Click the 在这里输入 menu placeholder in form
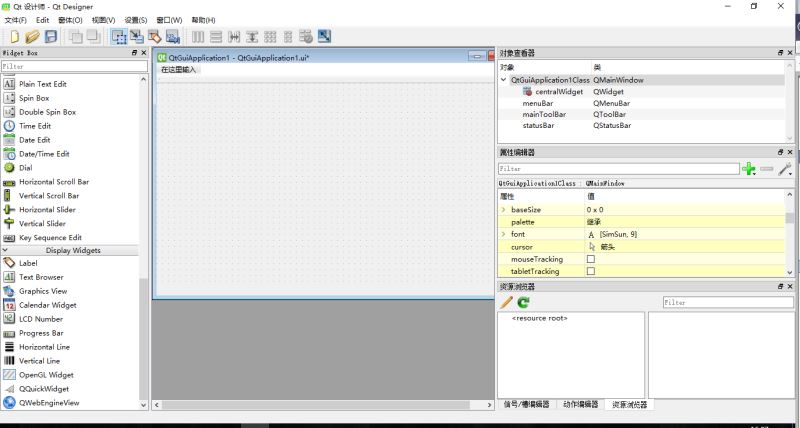Image resolution: width=800 pixels, height=428 pixels. click(179, 69)
